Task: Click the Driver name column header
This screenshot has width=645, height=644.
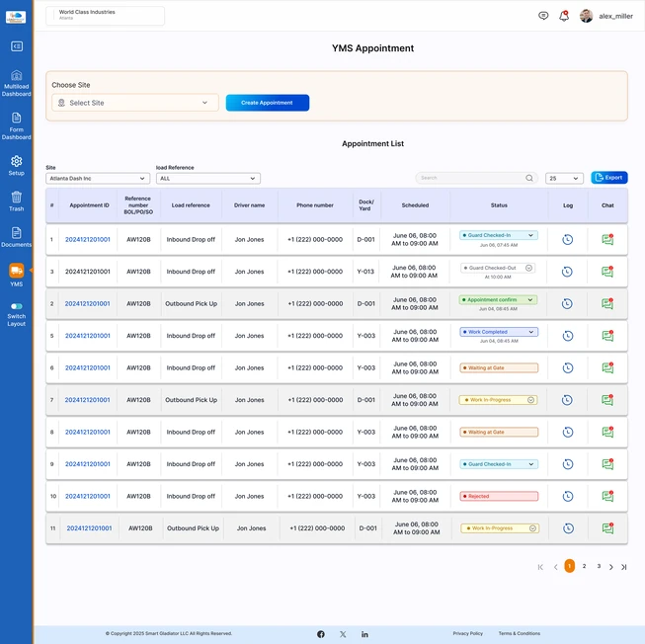Action: click(249, 205)
